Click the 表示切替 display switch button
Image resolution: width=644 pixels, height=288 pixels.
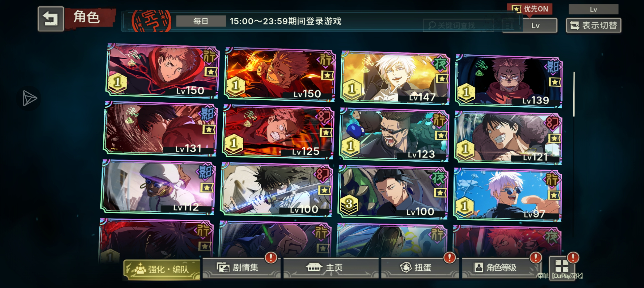tap(593, 26)
